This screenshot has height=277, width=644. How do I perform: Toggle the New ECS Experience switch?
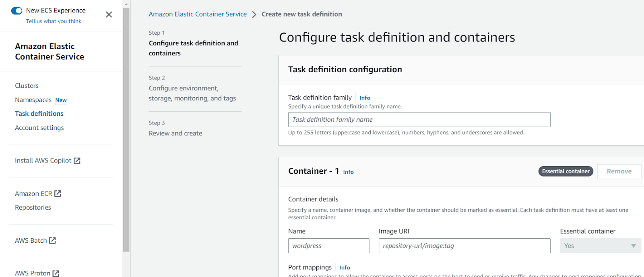[17, 10]
